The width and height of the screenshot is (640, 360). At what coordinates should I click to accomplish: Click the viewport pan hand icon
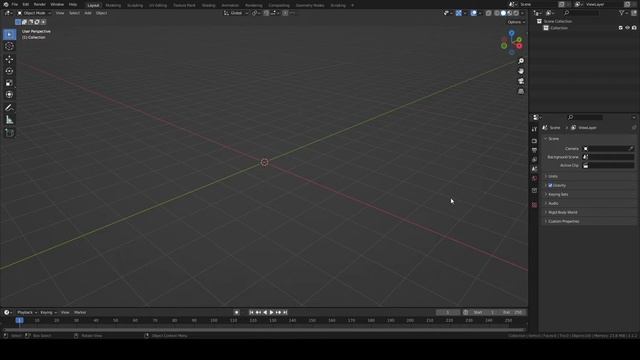coord(521,71)
